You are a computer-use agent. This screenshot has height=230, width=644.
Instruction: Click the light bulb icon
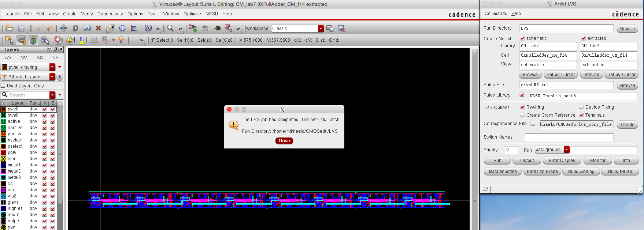121,40
